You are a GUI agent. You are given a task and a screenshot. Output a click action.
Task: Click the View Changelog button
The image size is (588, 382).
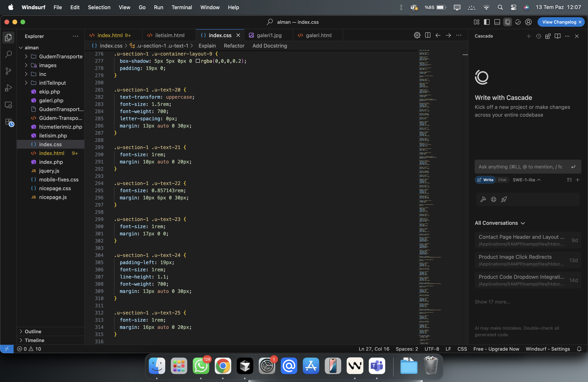pos(559,22)
